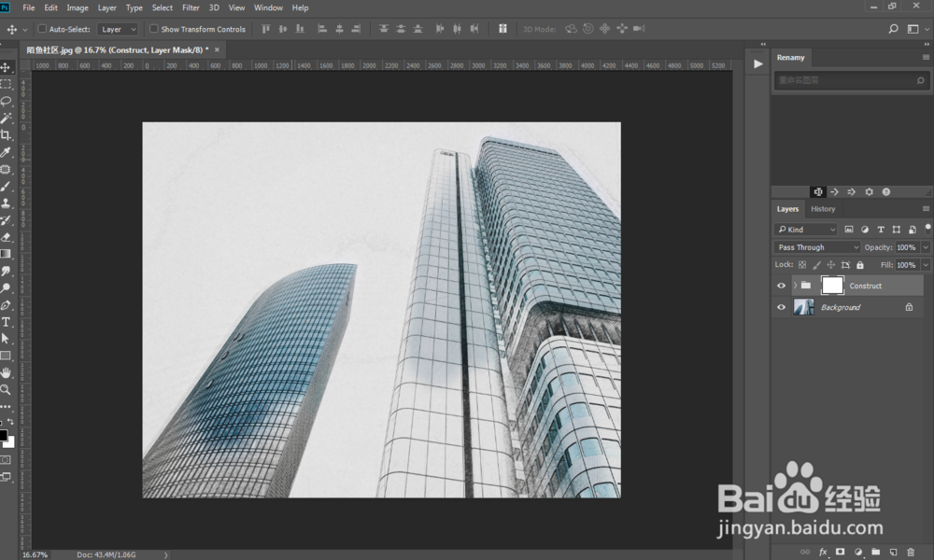The image size is (934, 560).
Task: Select the Eyedropper tool
Action: (x=6, y=152)
